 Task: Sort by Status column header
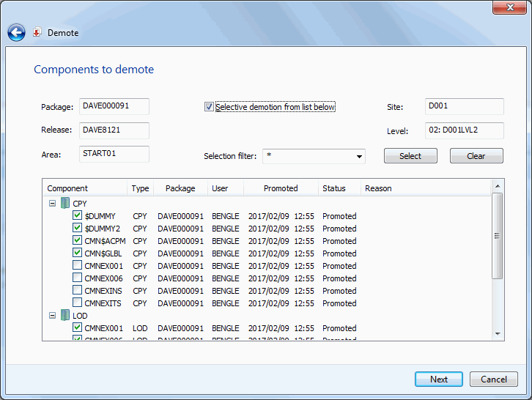339,188
